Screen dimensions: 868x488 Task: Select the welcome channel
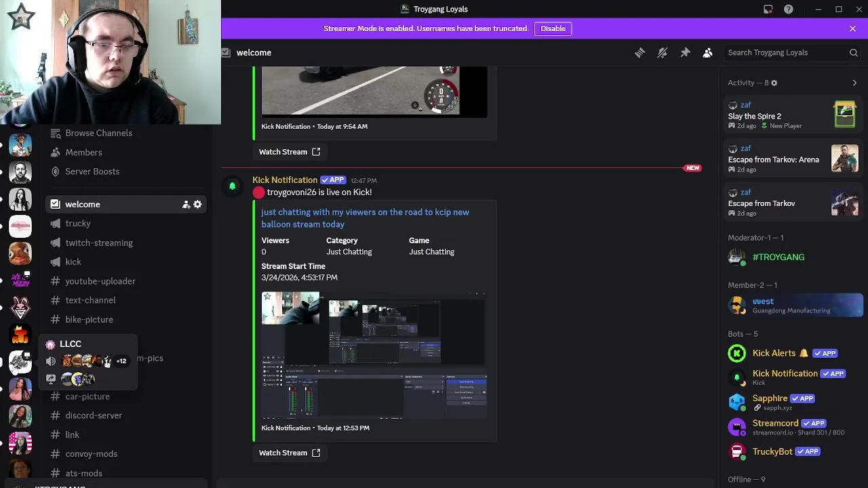(125, 204)
